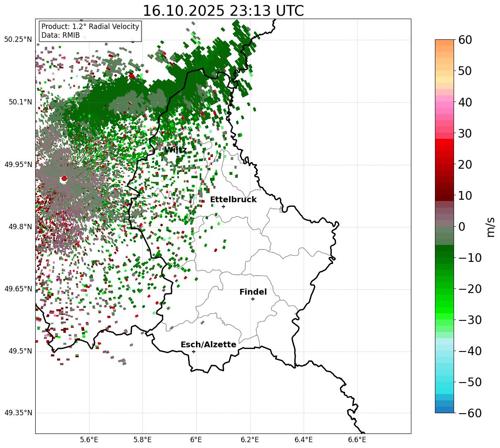The height and width of the screenshot is (448, 500).
Task: Click the latitude label 49.65°N
Action: [18, 289]
